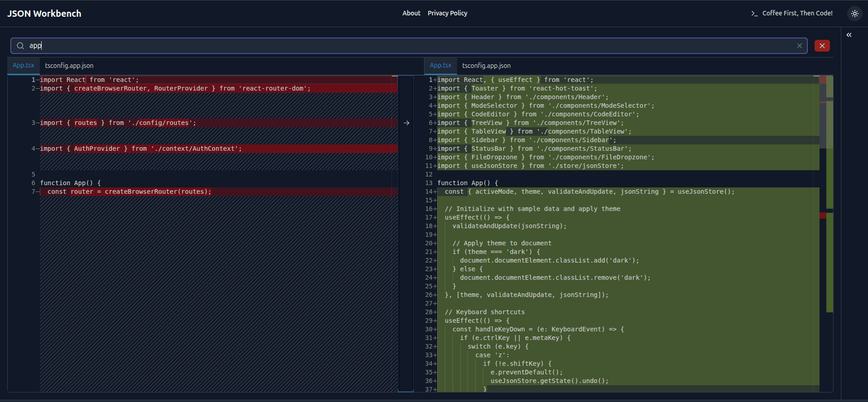Viewport: 868px width, 402px height.
Task: Toggle the light/dark theme sun icon
Action: (854, 14)
